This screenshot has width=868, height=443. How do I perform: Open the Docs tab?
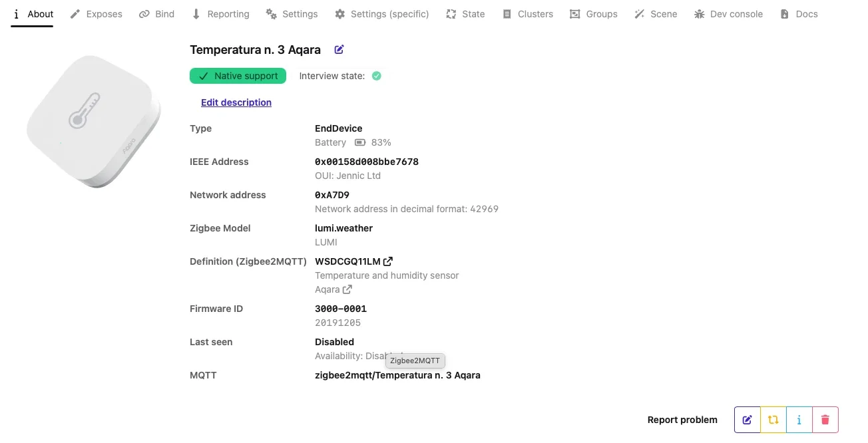click(x=799, y=14)
